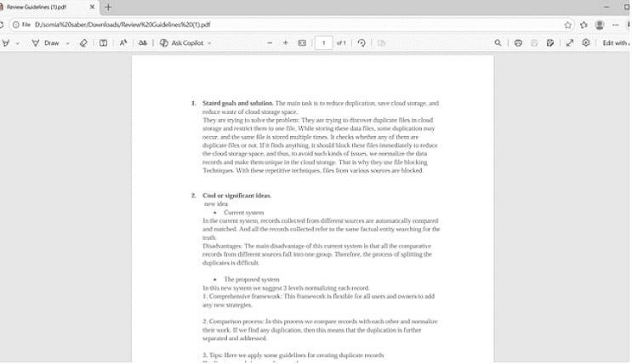
Task: Click the Translate icon
Action: click(x=143, y=43)
